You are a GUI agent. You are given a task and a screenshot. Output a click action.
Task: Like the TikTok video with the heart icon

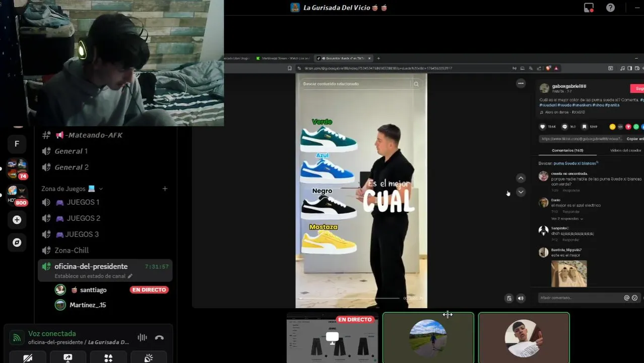click(x=543, y=127)
